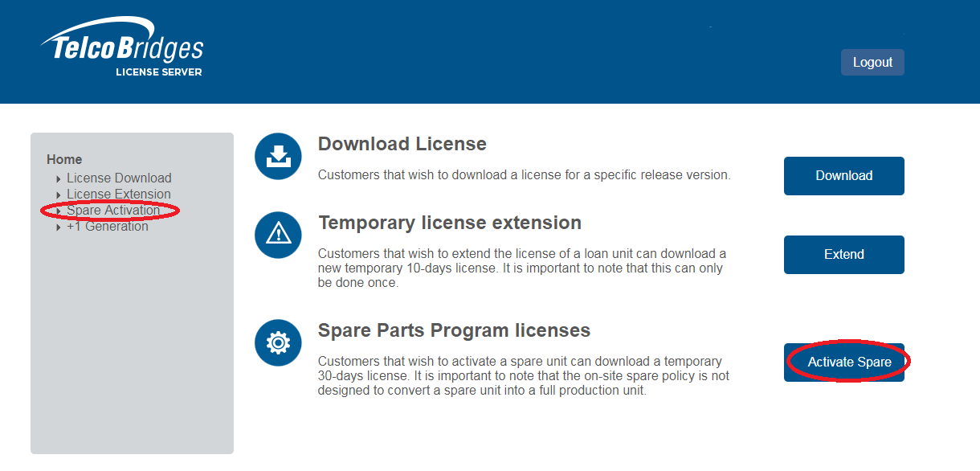The height and width of the screenshot is (471, 980).
Task: Open License Download in sidebar menu
Action: [x=119, y=178]
